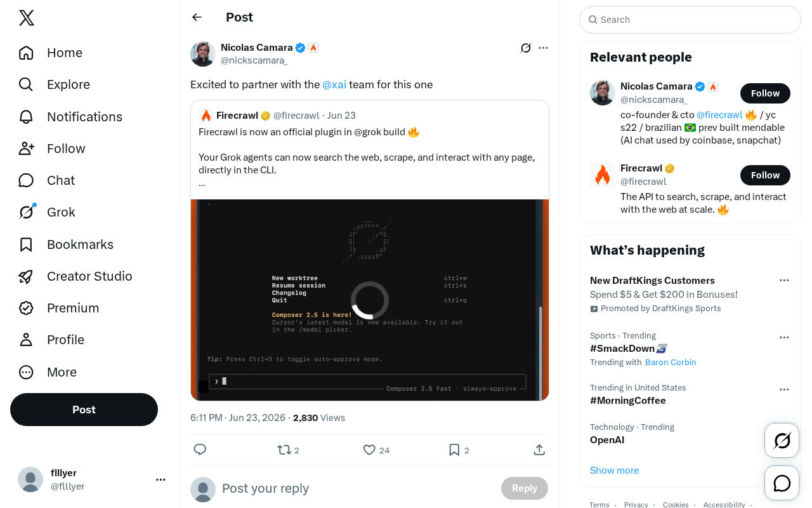Open the floating chat messages button
812x508 pixels.
tap(782, 483)
